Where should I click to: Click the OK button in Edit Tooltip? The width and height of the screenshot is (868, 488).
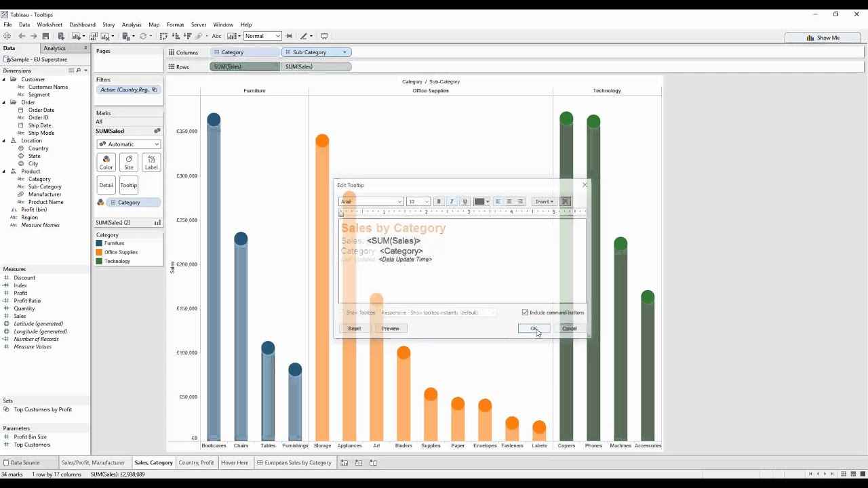534,328
